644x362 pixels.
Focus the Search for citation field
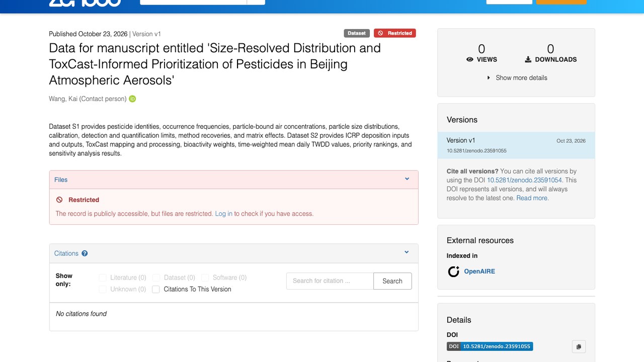tap(330, 281)
